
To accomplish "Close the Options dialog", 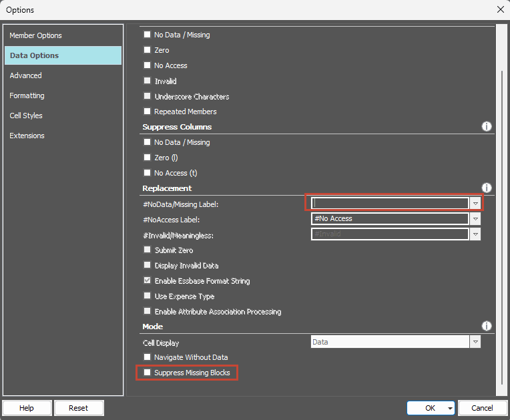I will tap(501, 9).
